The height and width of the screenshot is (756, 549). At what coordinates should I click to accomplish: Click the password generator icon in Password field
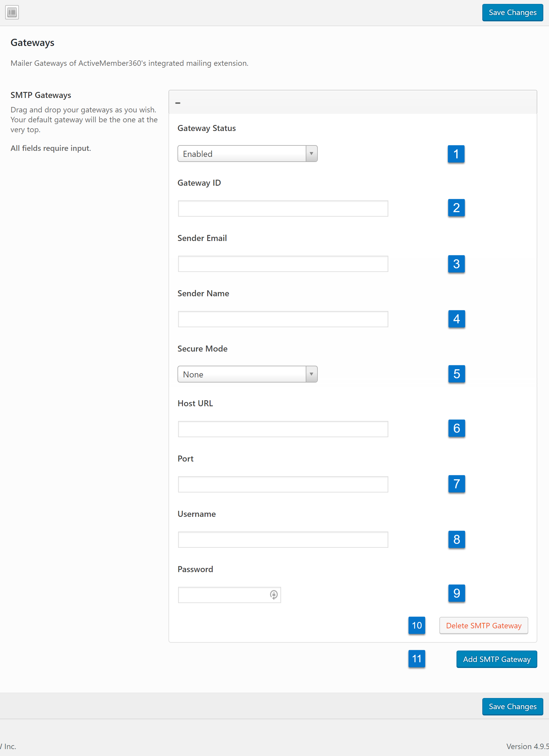pos(274,595)
